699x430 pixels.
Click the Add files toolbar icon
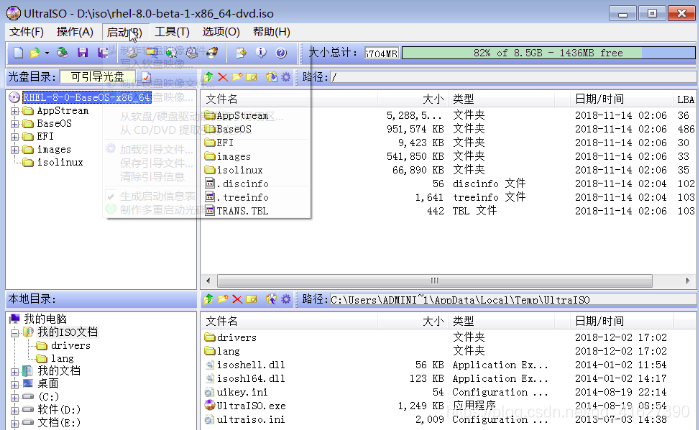(241, 53)
